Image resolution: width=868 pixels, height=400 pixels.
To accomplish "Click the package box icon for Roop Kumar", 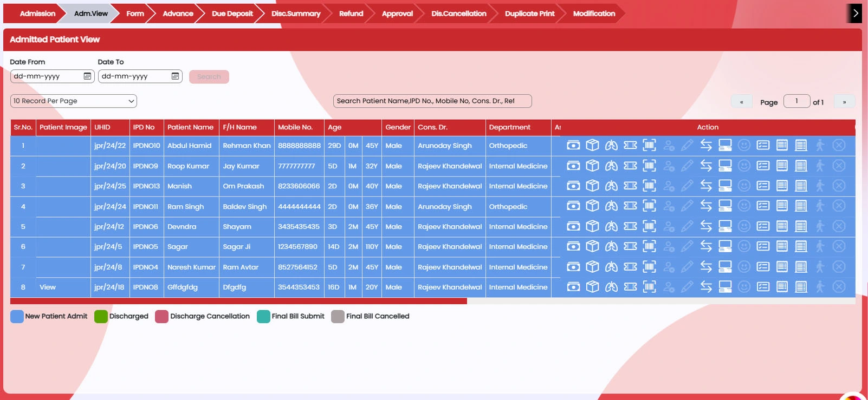I will [x=592, y=166].
